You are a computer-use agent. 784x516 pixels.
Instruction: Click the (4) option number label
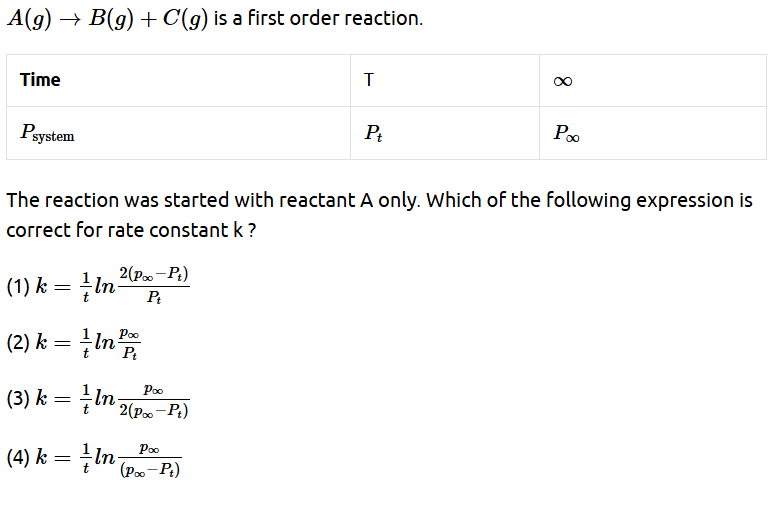tap(18, 458)
